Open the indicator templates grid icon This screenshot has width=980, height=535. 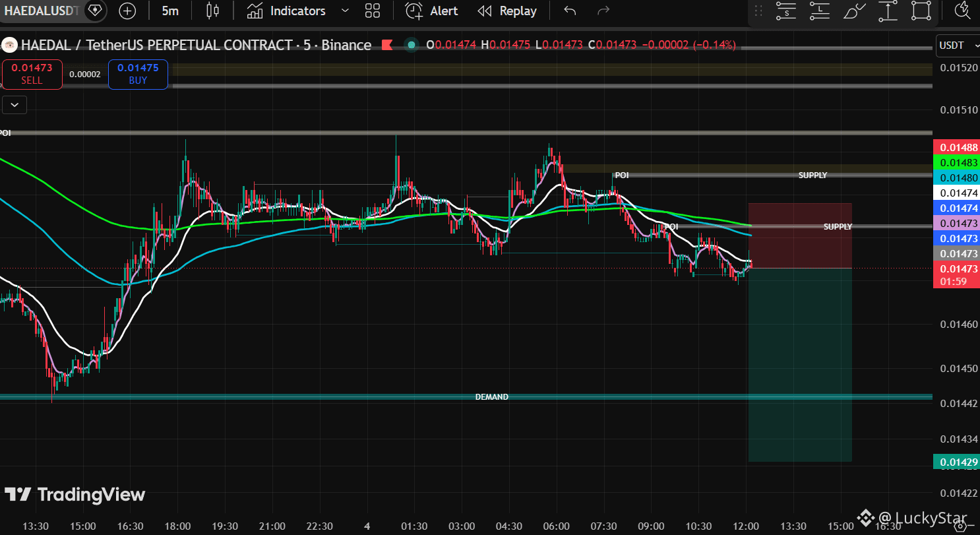(373, 11)
